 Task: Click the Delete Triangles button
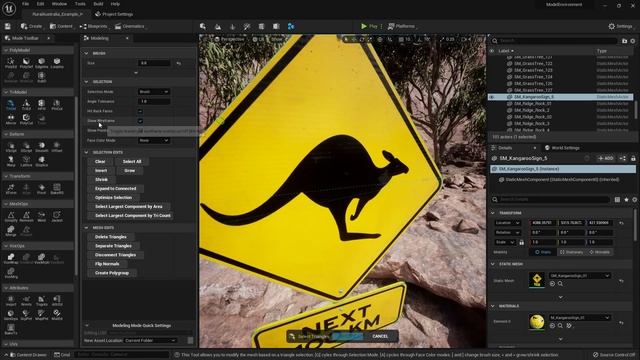[x=111, y=237]
